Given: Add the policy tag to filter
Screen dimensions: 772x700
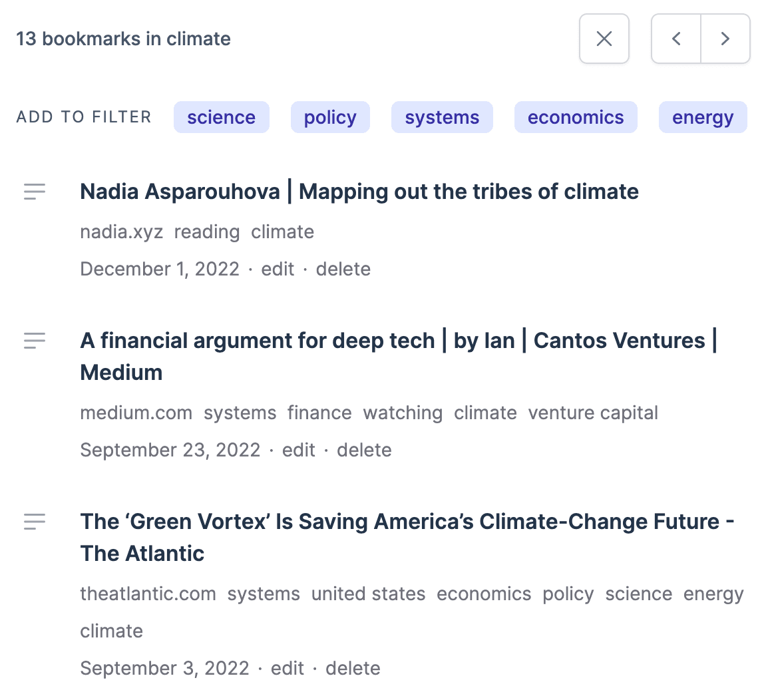Looking at the screenshot, I should tap(330, 117).
